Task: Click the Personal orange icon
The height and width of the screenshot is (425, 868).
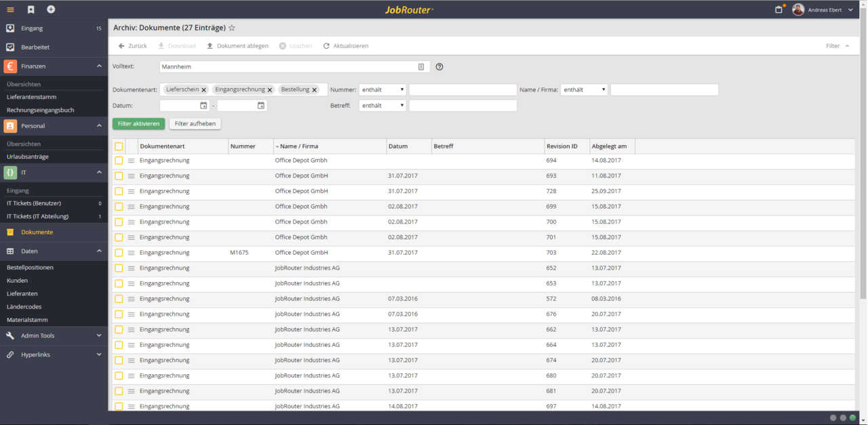Action: (x=10, y=126)
